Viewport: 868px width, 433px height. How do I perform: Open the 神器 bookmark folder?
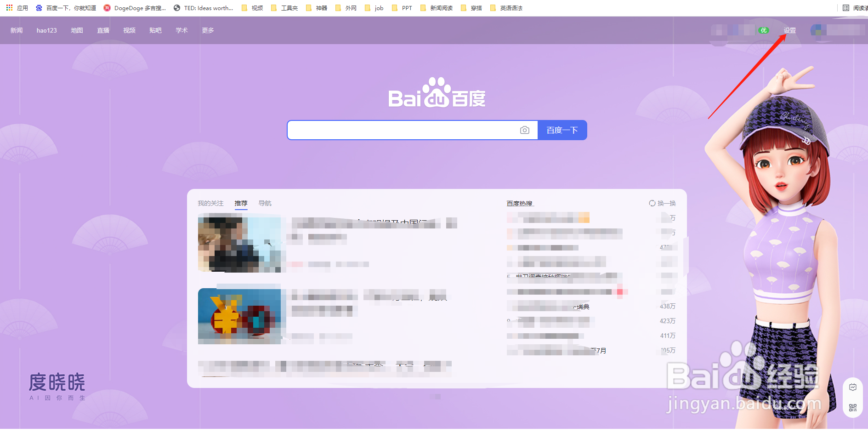click(317, 8)
